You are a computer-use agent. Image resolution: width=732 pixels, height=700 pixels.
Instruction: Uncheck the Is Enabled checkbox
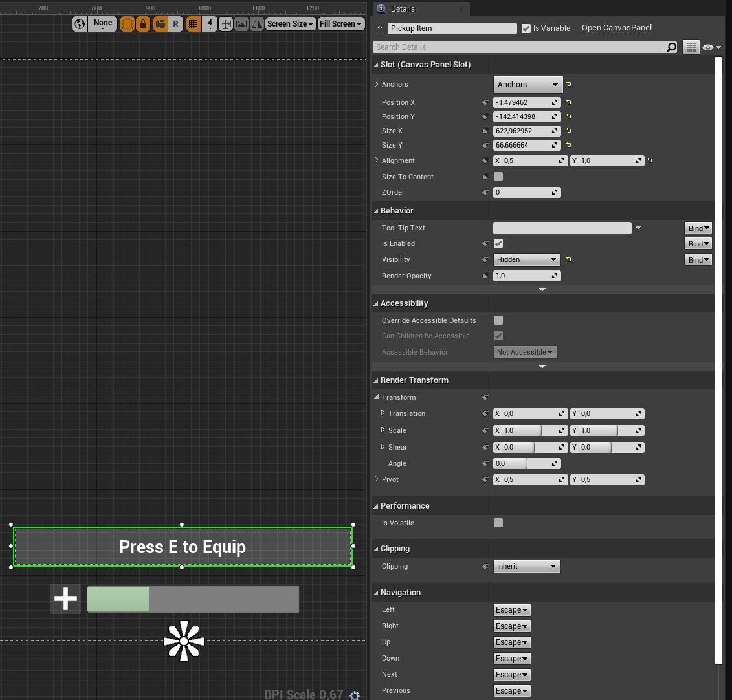coord(498,243)
